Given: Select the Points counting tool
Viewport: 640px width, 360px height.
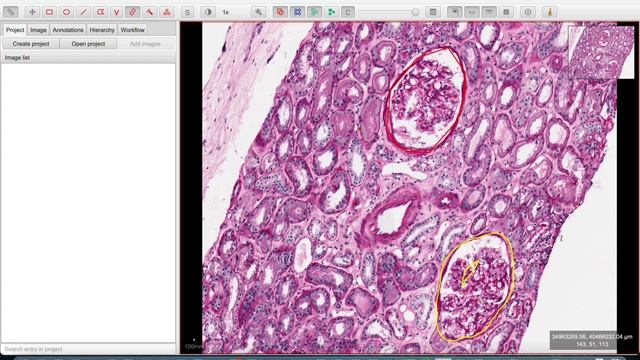Looking at the screenshot, I should click(167, 12).
